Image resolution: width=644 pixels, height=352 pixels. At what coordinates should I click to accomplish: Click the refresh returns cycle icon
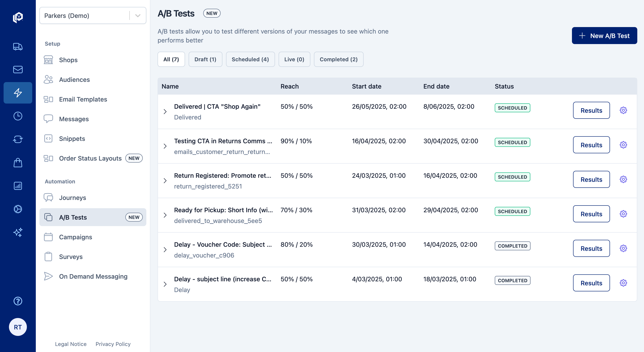click(18, 139)
